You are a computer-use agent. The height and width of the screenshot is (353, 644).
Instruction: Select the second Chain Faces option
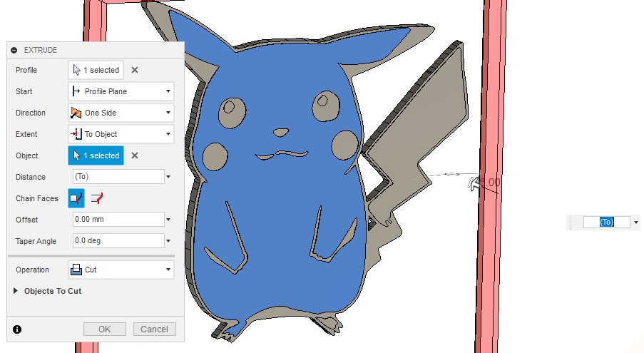[x=97, y=198]
